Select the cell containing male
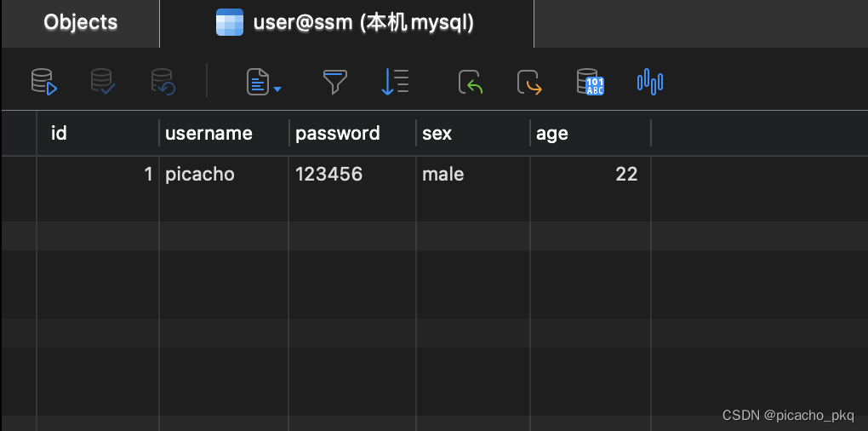Screen dimensions: 868x431 tap(473, 175)
